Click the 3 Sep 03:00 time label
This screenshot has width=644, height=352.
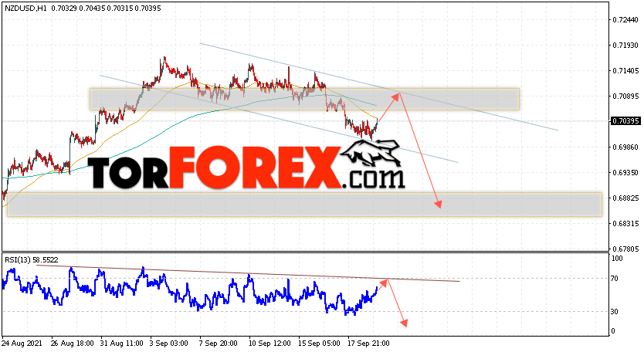click(x=169, y=343)
